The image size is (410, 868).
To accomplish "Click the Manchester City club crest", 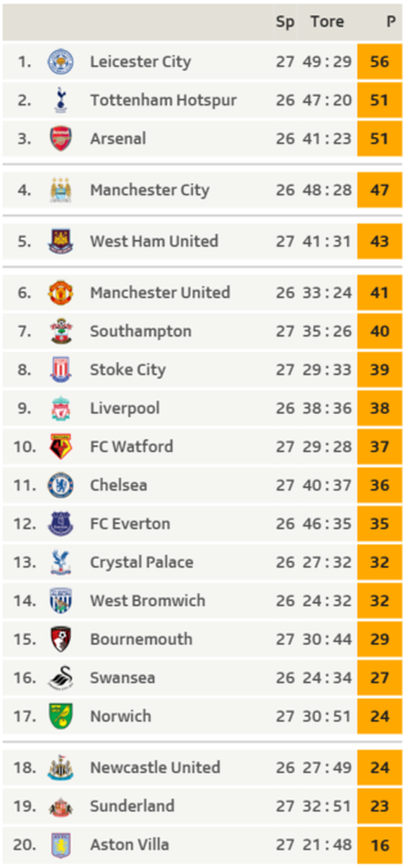I will click(x=61, y=190).
